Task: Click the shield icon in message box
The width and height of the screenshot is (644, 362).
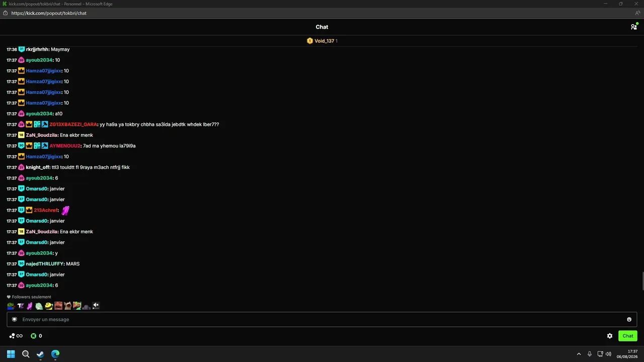Action: (x=15, y=319)
